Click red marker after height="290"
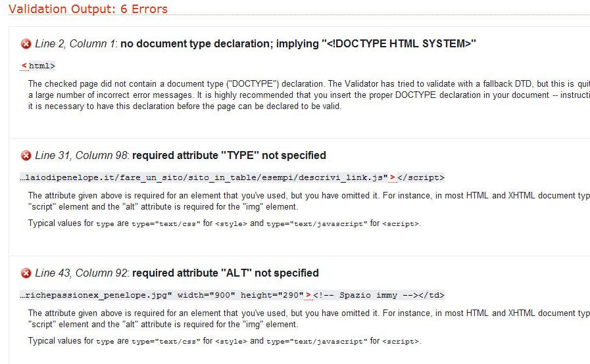Image resolution: width=590 pixels, height=364 pixels. 308,295
